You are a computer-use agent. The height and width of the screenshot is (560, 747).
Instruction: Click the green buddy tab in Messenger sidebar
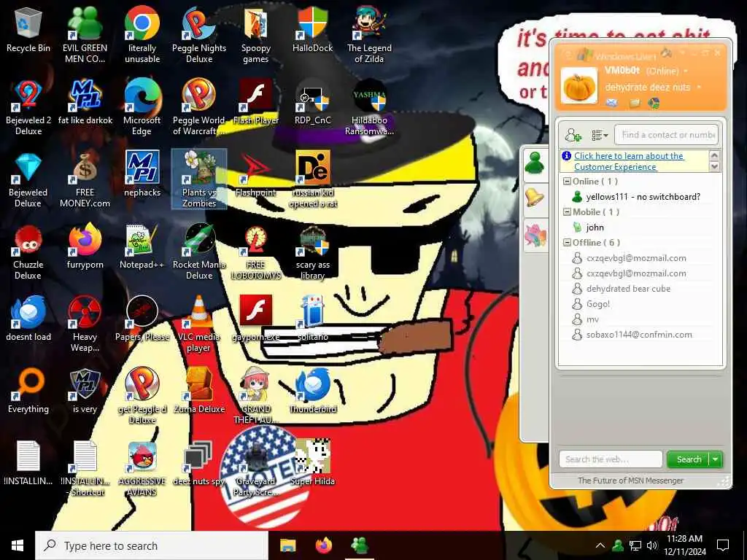[x=535, y=163]
